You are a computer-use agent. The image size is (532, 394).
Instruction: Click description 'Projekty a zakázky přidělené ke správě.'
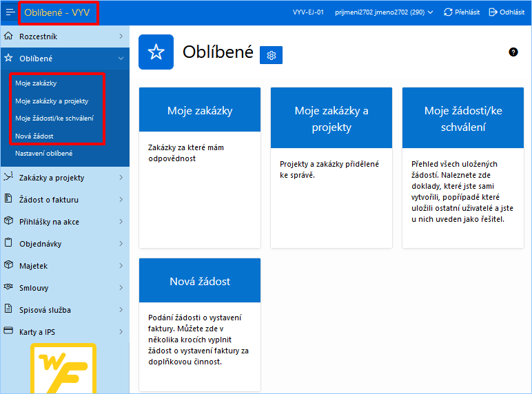pos(329,169)
